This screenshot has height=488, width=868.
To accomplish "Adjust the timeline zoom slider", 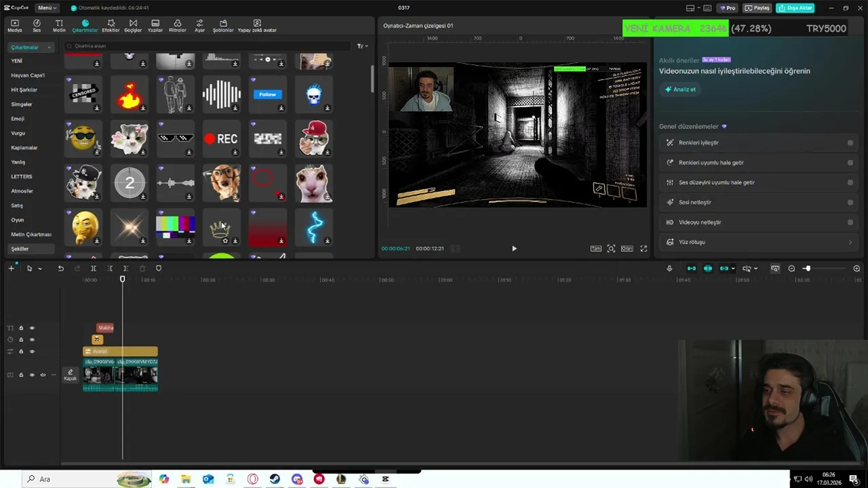I will 807,268.
